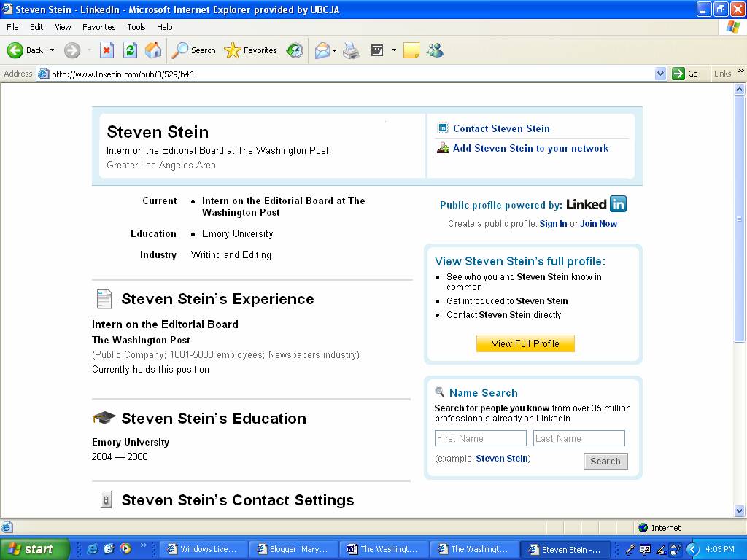
Task: Open the View menu
Action: click(63, 27)
